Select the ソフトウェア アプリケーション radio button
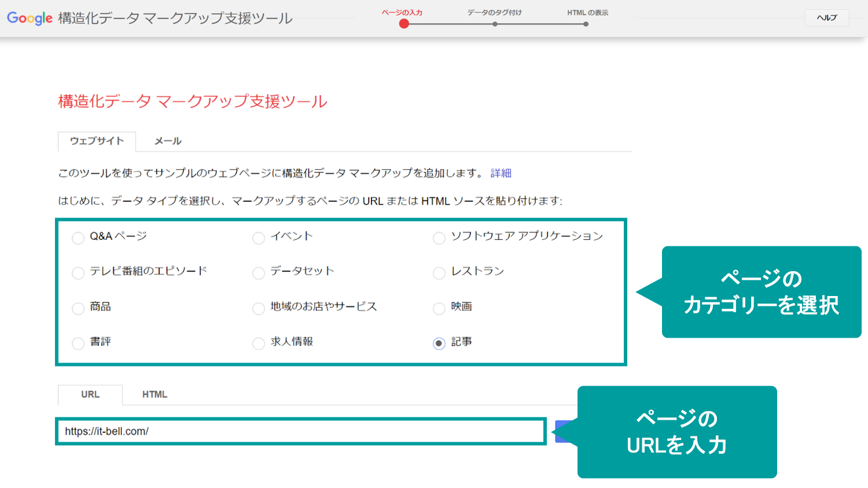 tap(439, 238)
